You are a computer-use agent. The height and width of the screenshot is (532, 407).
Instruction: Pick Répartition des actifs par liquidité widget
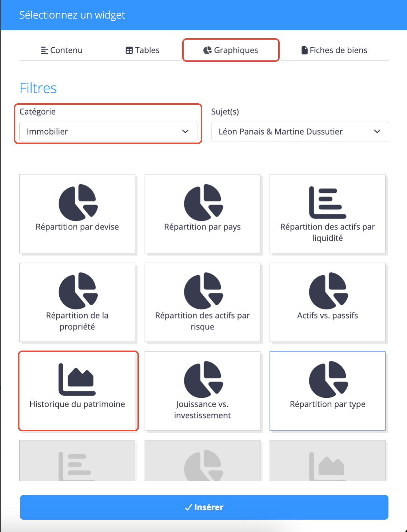[x=327, y=213]
